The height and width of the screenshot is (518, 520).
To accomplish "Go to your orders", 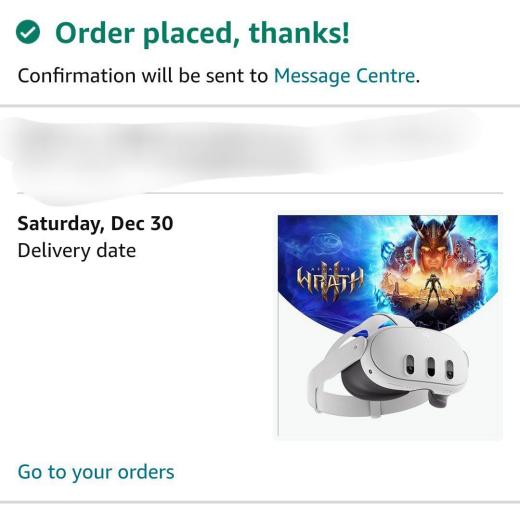I will pyautogui.click(x=96, y=472).
